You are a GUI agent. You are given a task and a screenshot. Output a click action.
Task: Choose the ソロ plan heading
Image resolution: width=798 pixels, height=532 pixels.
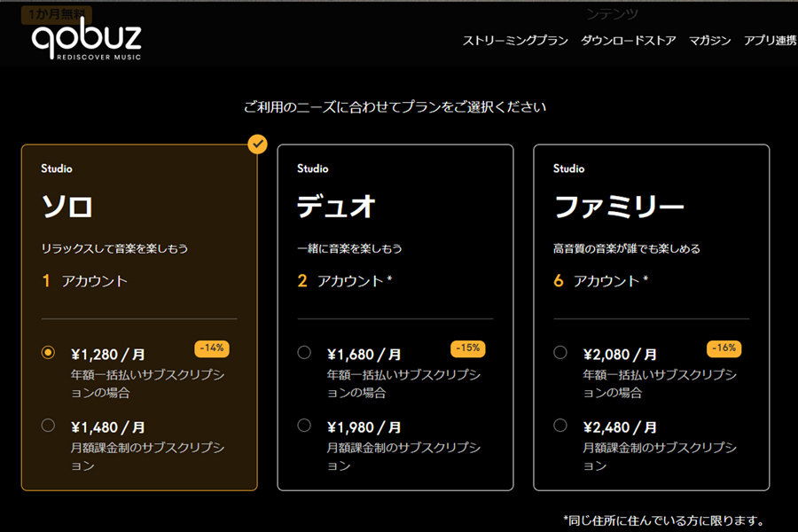(67, 207)
